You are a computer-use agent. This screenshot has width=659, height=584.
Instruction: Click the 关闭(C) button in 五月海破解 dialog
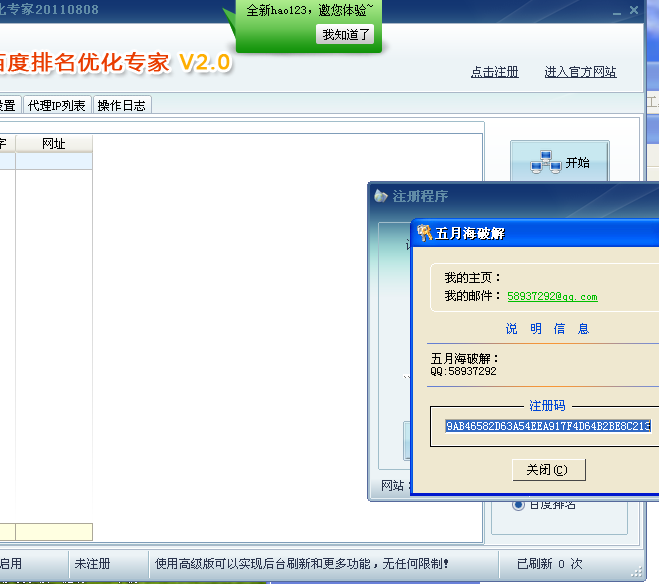click(549, 469)
